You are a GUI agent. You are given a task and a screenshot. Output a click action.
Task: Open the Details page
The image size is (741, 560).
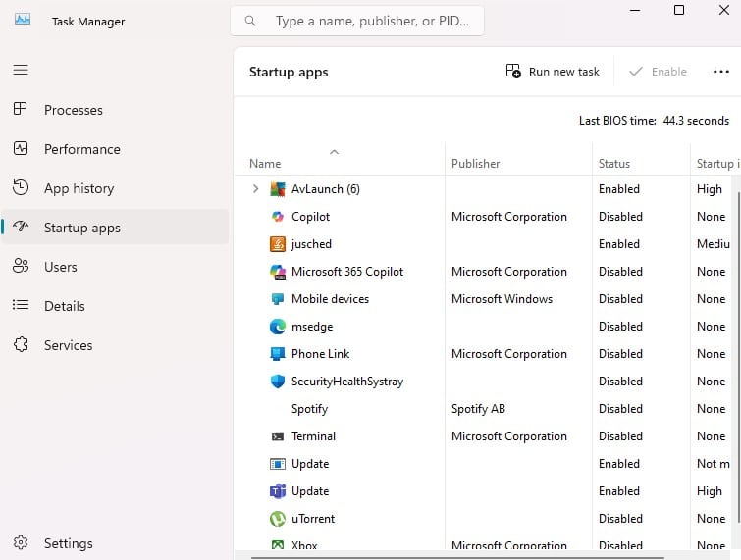(x=115, y=305)
